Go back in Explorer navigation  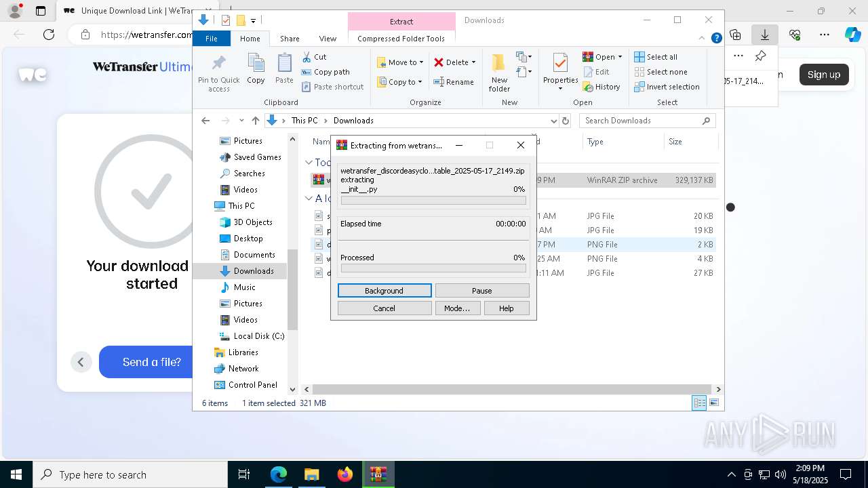point(205,121)
